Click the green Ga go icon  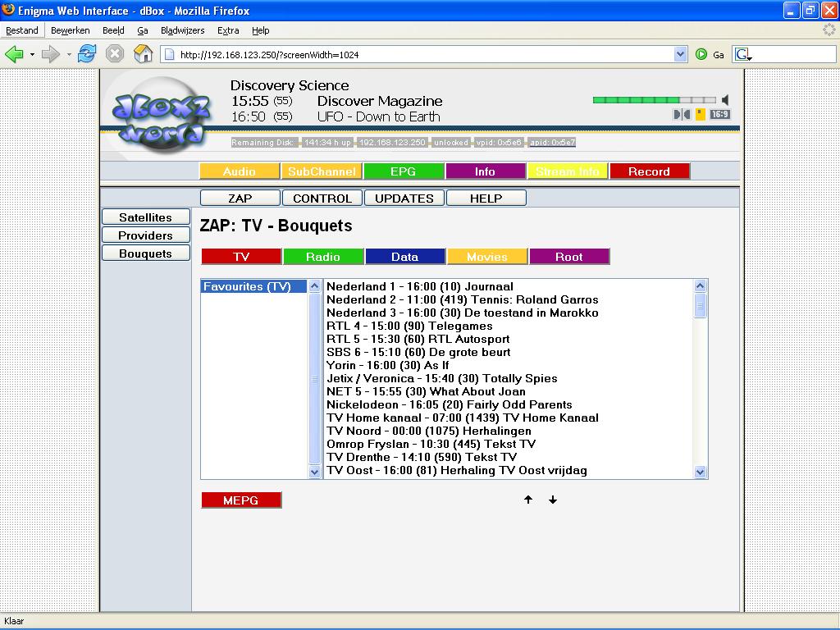point(701,54)
